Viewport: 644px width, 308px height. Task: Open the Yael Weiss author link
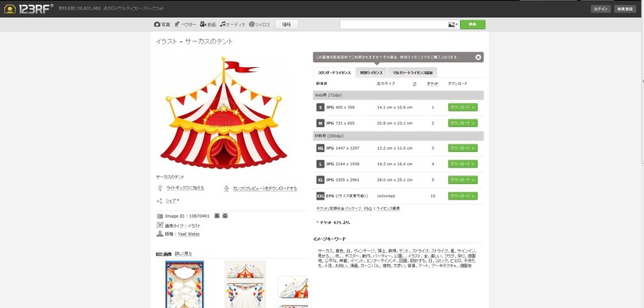coord(189,234)
